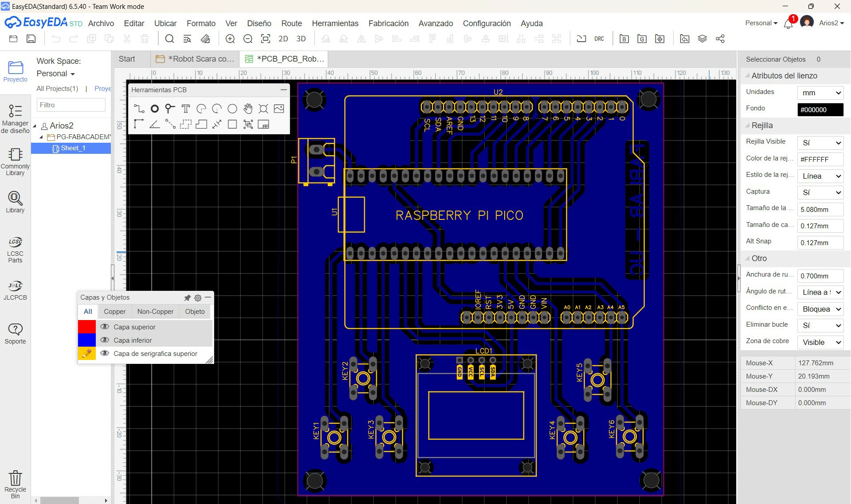Switch to the Robot Scara tab

195,59
